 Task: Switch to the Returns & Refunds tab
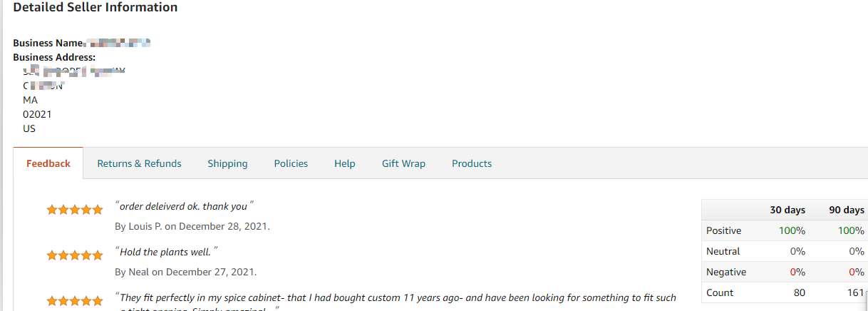pyautogui.click(x=139, y=163)
